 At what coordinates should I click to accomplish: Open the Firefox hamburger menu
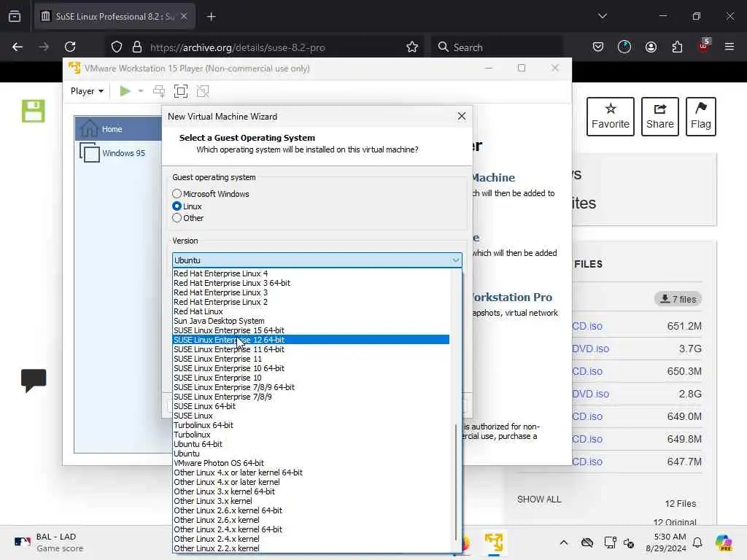[x=729, y=47]
